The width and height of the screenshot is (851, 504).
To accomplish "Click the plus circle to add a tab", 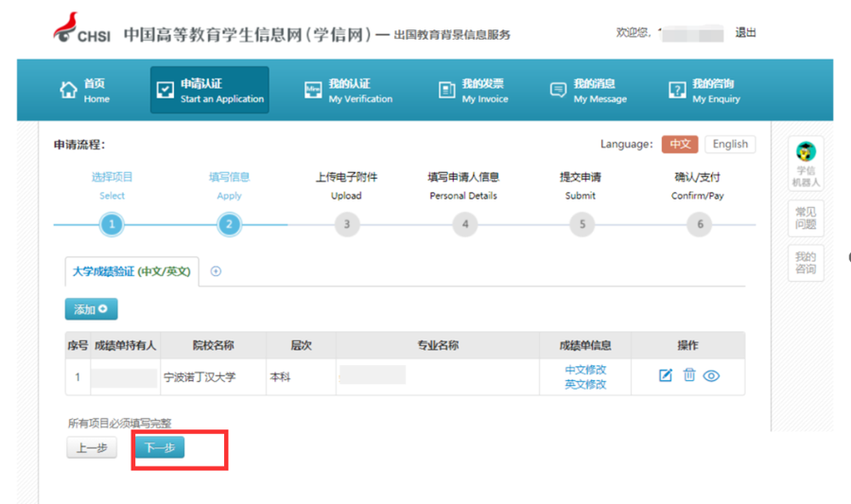I will tap(216, 271).
